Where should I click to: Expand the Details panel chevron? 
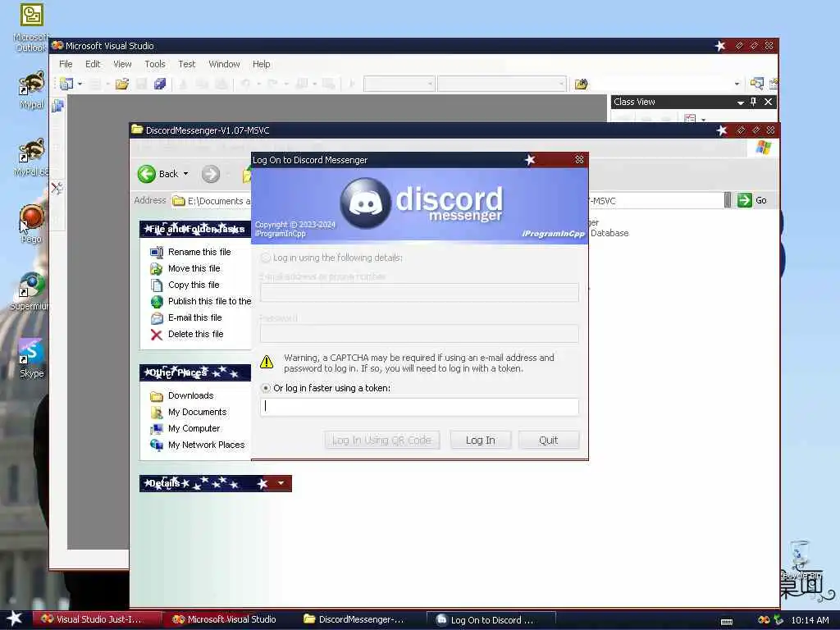281,483
